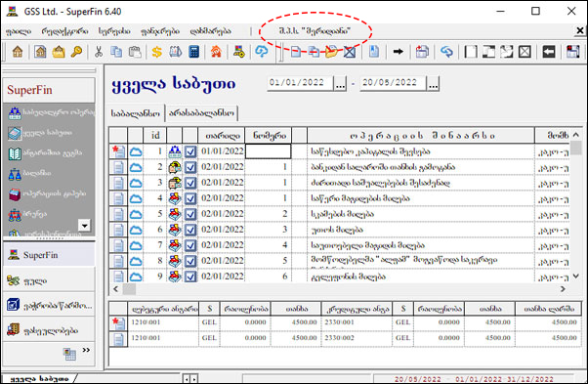
Task: Open ყველა საბუთი in the sidebar
Action: coord(40,132)
